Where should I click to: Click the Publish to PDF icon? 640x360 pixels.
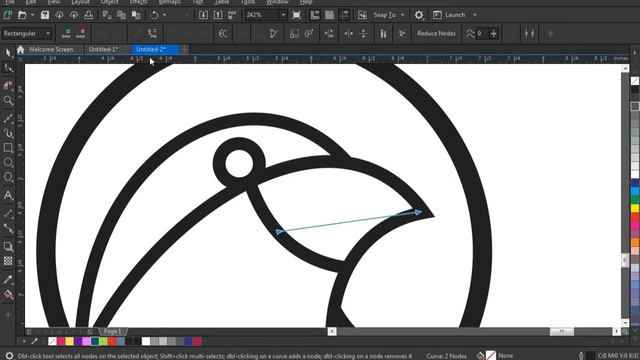click(232, 15)
